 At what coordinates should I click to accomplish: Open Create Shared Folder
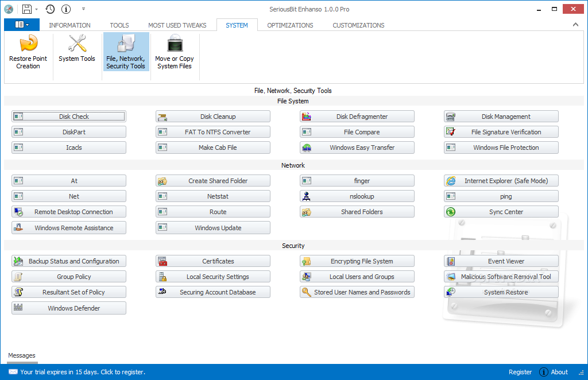coord(213,181)
